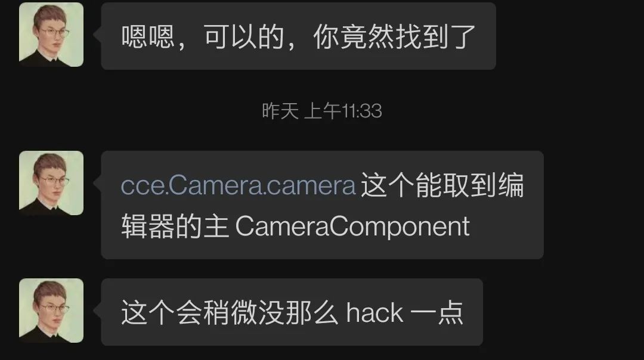Viewport: 644px width, 360px height.
Task: Click the word hack in last message
Action: [374, 313]
